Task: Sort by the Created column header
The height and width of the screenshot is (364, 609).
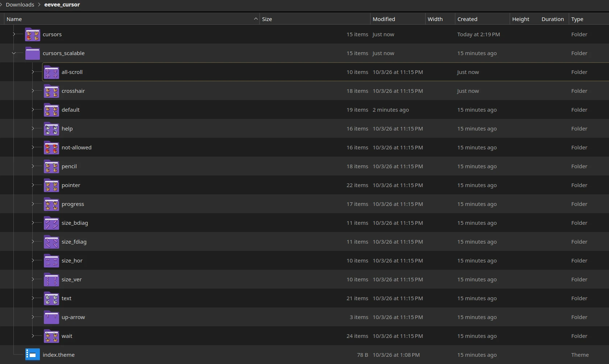Action: tap(482, 19)
